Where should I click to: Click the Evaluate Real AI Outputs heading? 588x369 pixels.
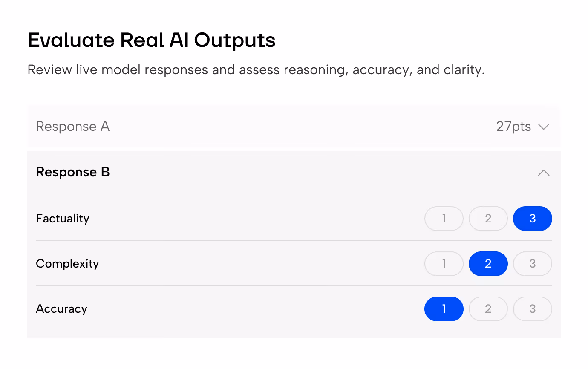click(152, 40)
